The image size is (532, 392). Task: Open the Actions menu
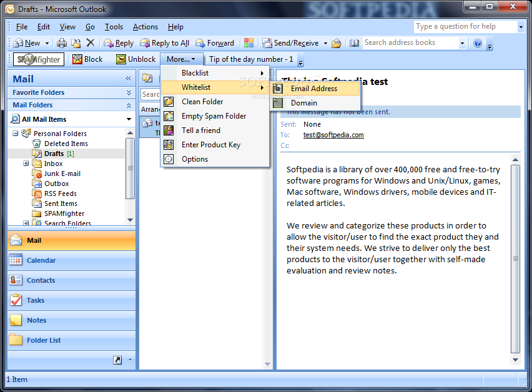145,27
